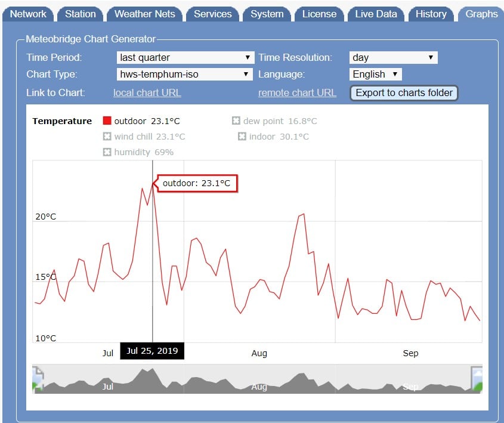The image size is (504, 423).
Task: Enable the wind chill series marker
Action: (x=107, y=137)
